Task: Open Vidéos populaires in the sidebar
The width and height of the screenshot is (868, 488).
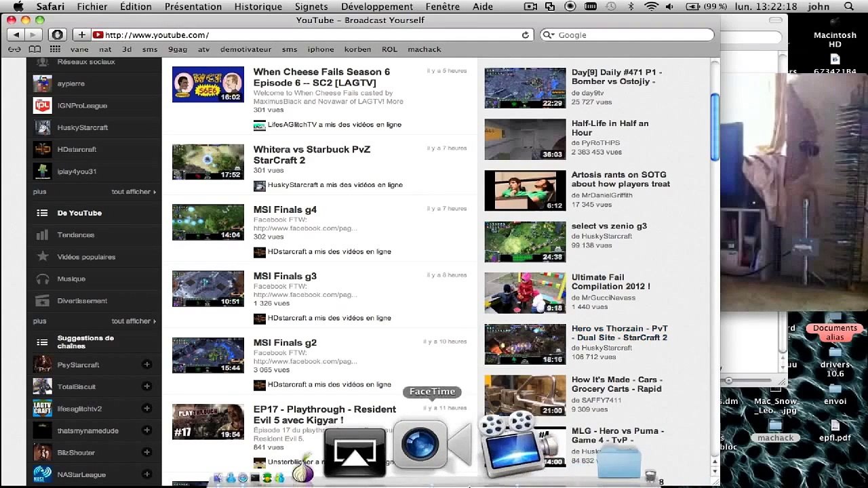Action: (x=86, y=257)
